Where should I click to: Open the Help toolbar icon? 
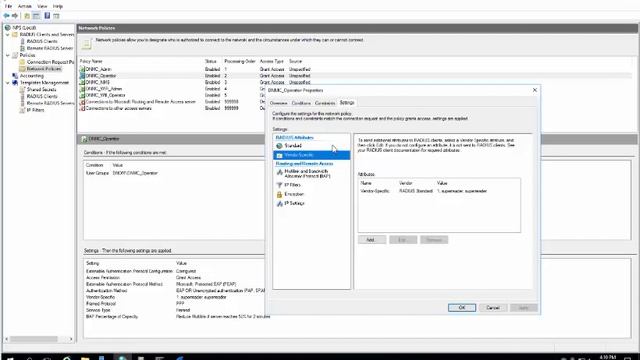pyautogui.click(x=47, y=16)
